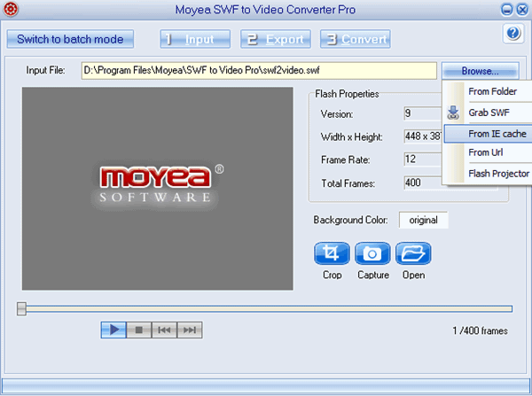Click the Grab SWF download icon
532x396 pixels.
[453, 113]
